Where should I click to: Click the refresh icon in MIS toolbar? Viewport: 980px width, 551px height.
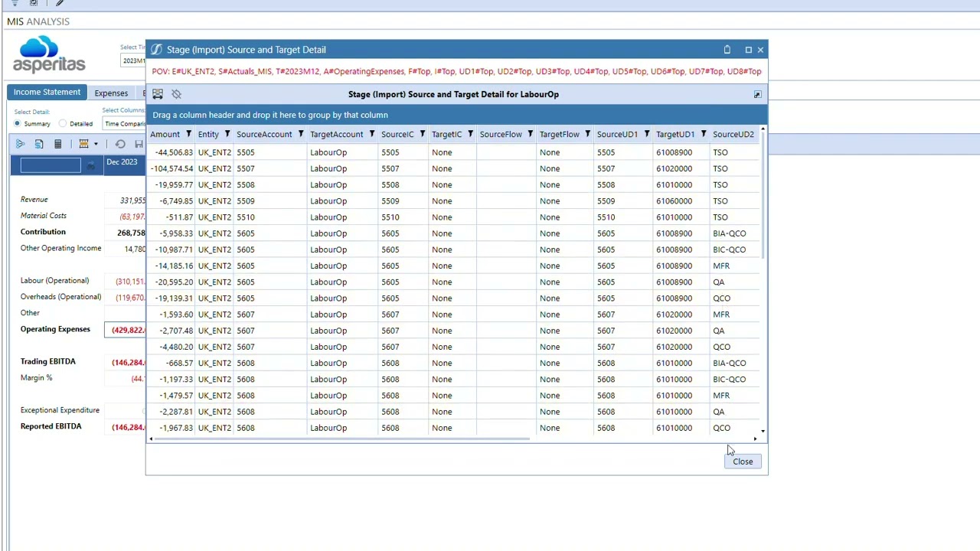(x=120, y=144)
